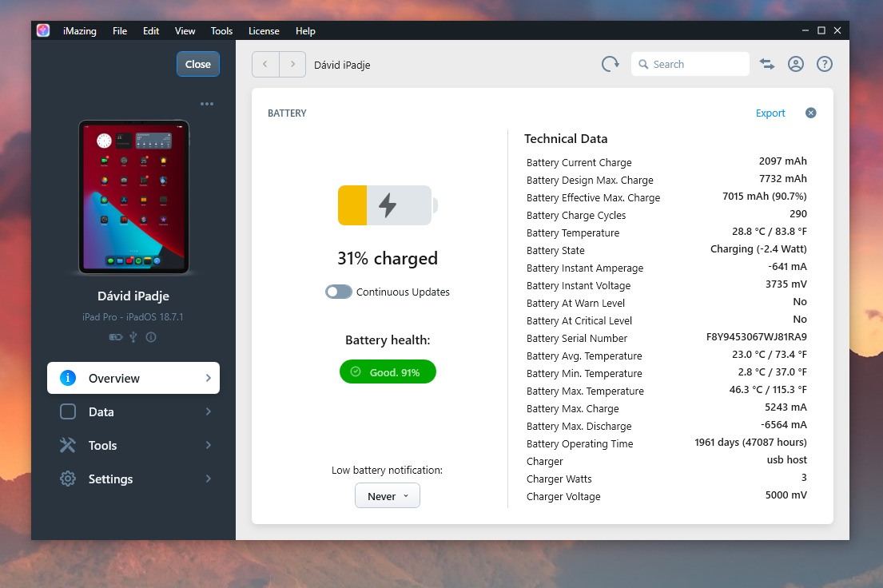
Task: Click the 2097 mAh current charge value
Action: 783,161
